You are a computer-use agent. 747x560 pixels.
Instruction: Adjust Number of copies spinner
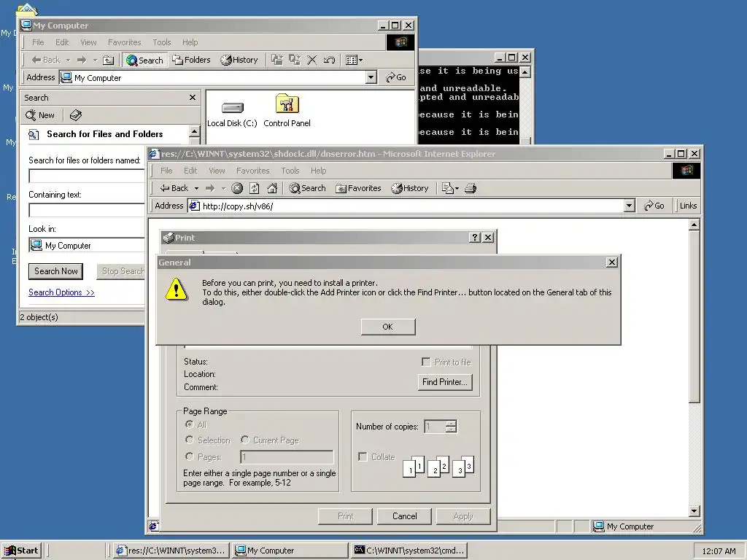[451, 426]
